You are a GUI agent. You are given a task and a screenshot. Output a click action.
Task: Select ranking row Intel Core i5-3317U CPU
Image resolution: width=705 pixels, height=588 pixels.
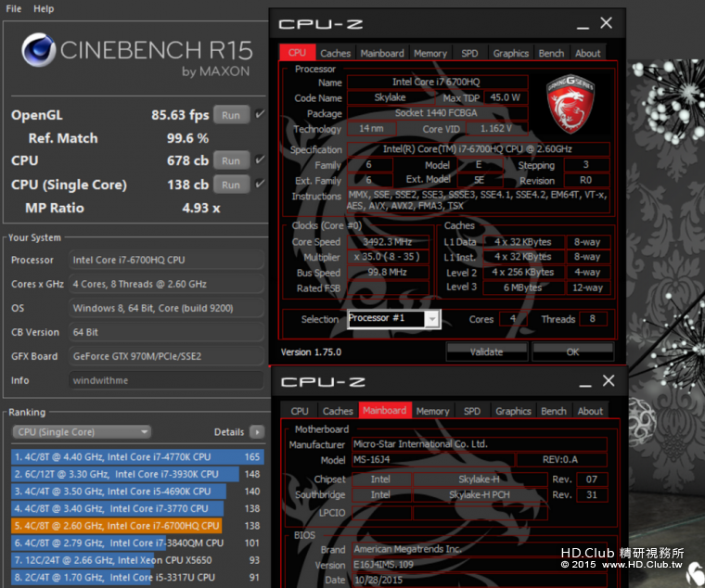(x=137, y=577)
